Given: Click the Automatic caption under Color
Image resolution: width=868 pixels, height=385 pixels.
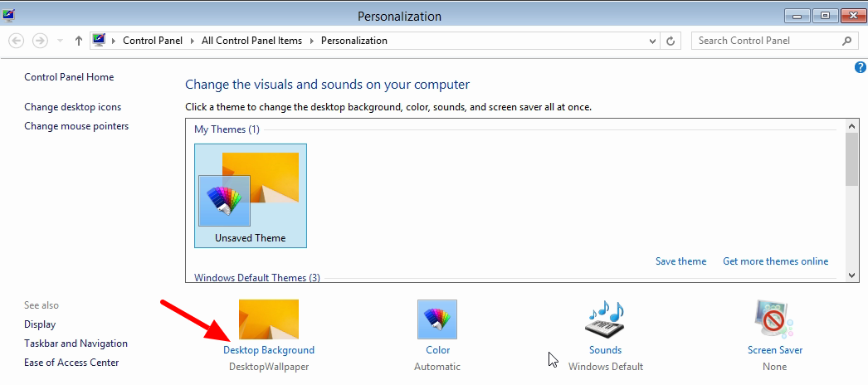Looking at the screenshot, I should pos(437,367).
